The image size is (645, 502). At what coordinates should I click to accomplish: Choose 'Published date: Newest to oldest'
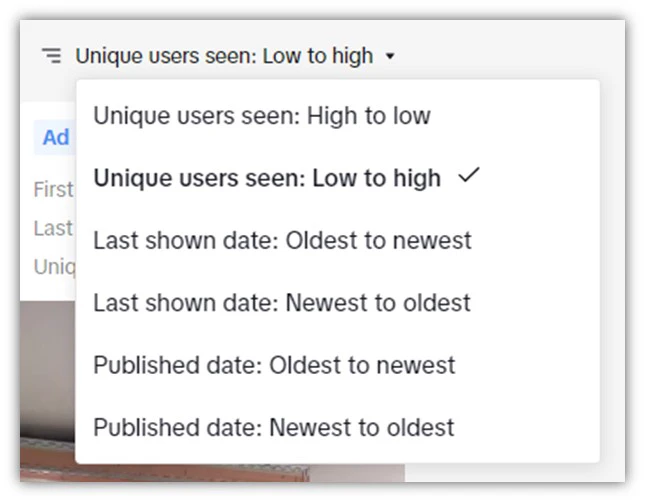click(x=274, y=428)
